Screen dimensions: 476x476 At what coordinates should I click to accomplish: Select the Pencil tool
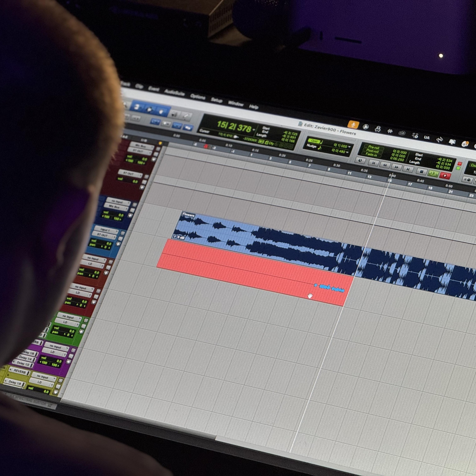pos(186,116)
